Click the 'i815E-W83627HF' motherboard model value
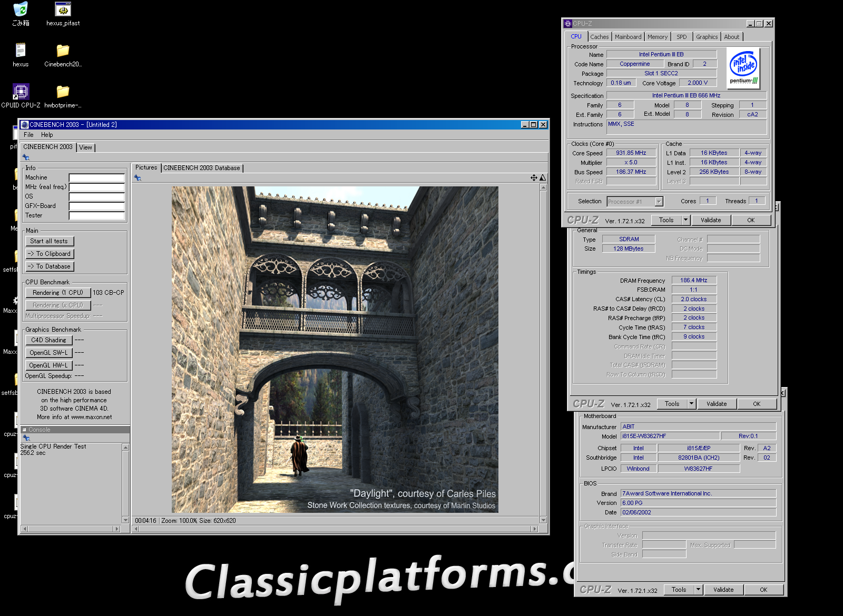 pos(670,436)
